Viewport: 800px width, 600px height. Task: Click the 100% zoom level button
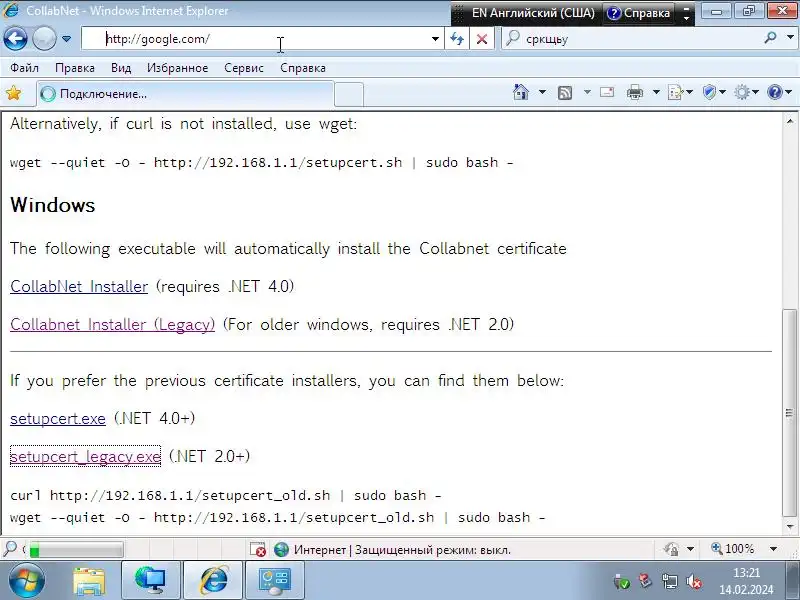[733, 549]
